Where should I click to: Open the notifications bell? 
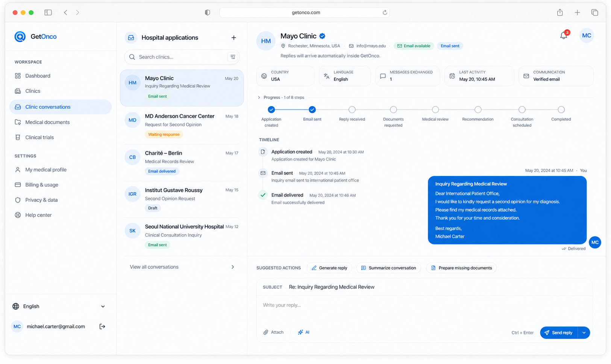563,35
